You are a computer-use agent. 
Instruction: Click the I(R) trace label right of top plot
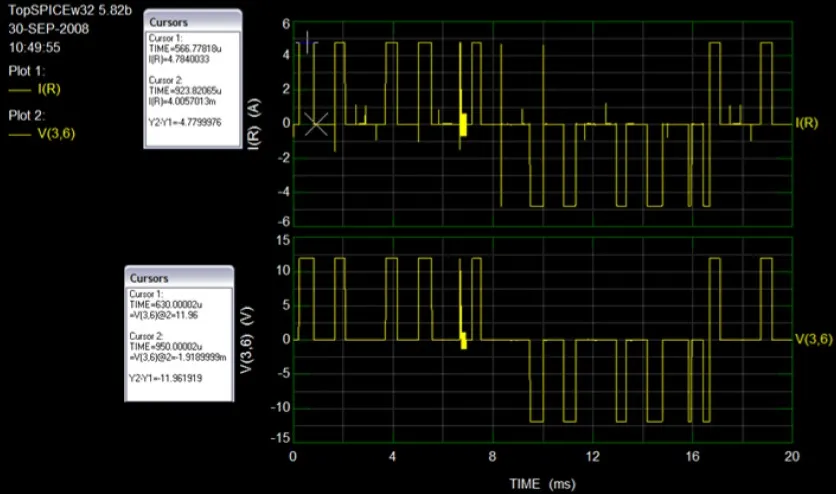point(807,123)
